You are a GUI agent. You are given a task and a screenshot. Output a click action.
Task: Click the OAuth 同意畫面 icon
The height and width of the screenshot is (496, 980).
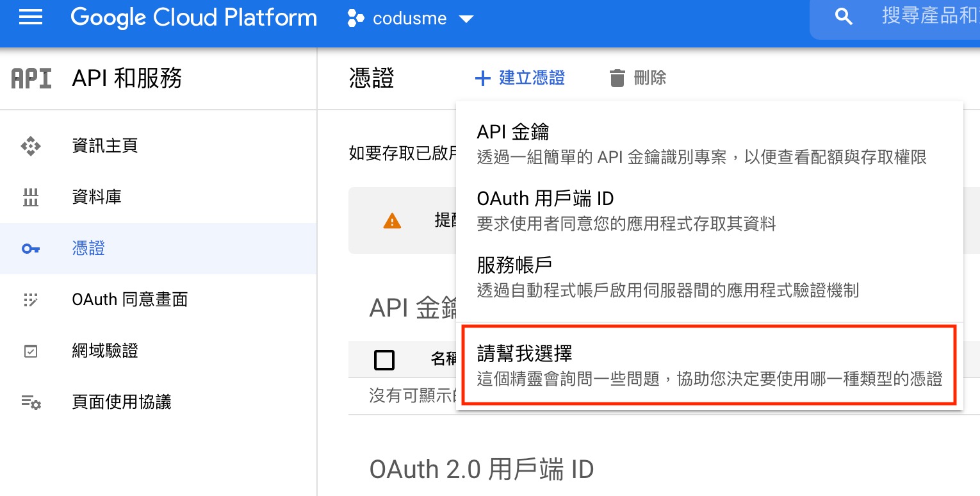pos(31,300)
